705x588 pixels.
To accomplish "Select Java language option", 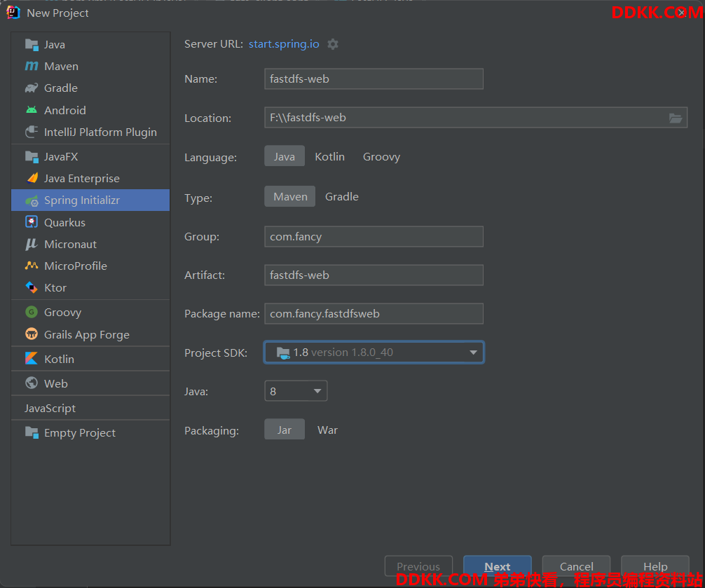I will click(x=284, y=156).
